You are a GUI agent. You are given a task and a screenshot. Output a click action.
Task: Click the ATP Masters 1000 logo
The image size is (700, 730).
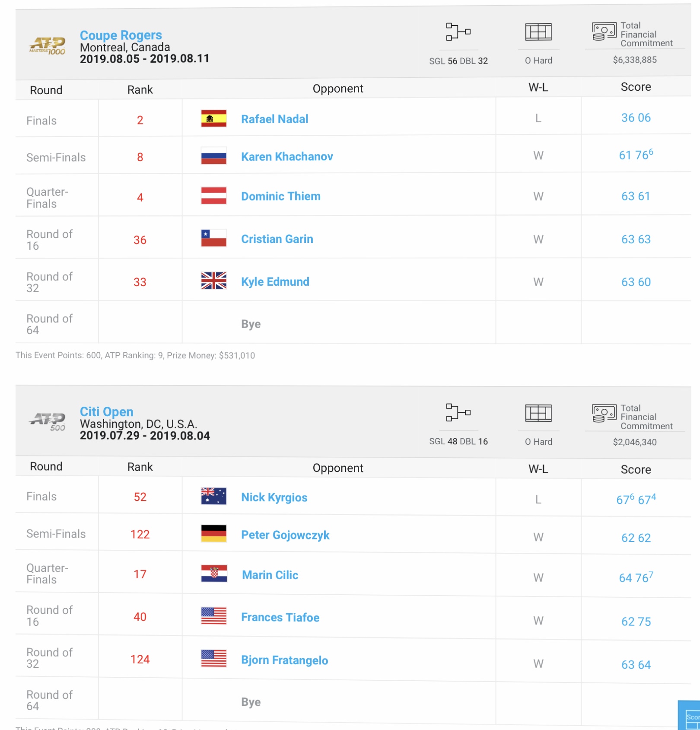pyautogui.click(x=48, y=45)
